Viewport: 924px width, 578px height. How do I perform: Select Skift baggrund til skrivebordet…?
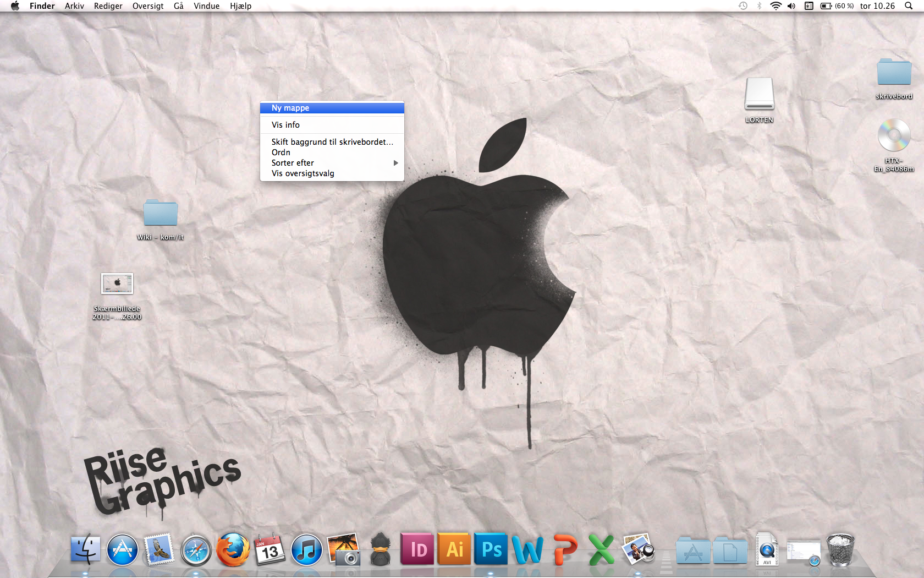point(332,142)
